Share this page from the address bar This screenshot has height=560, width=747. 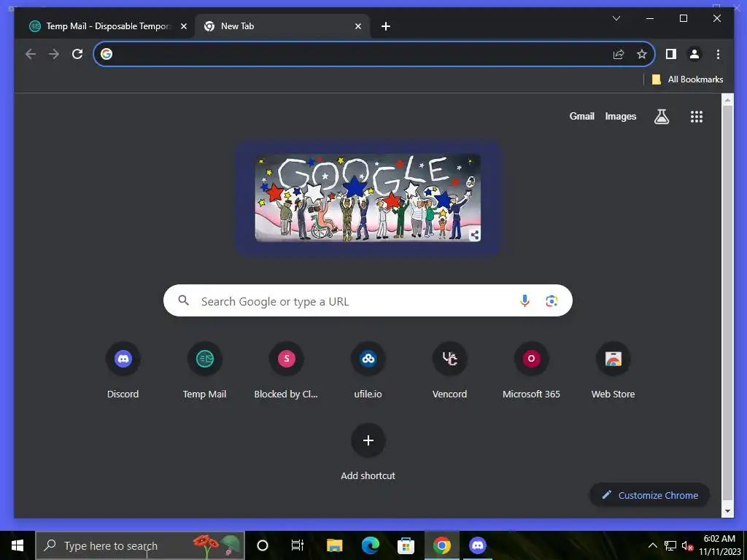[619, 54]
